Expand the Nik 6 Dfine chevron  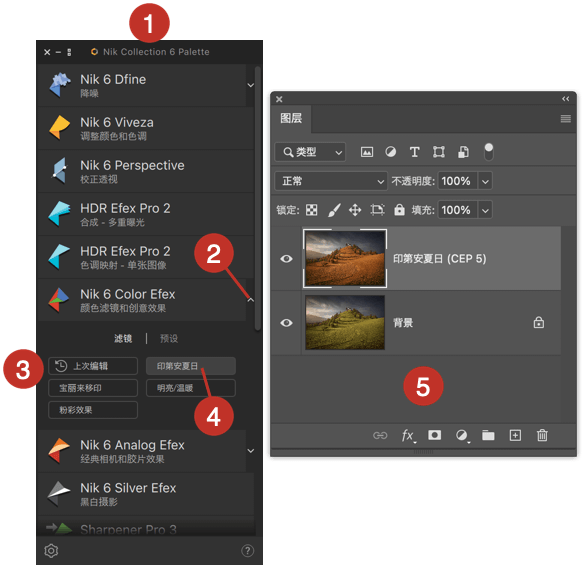pos(251,85)
